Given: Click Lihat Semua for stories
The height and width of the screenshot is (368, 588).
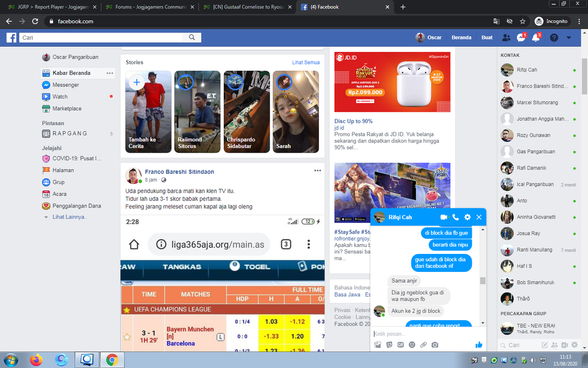Looking at the screenshot, I should tap(306, 63).
